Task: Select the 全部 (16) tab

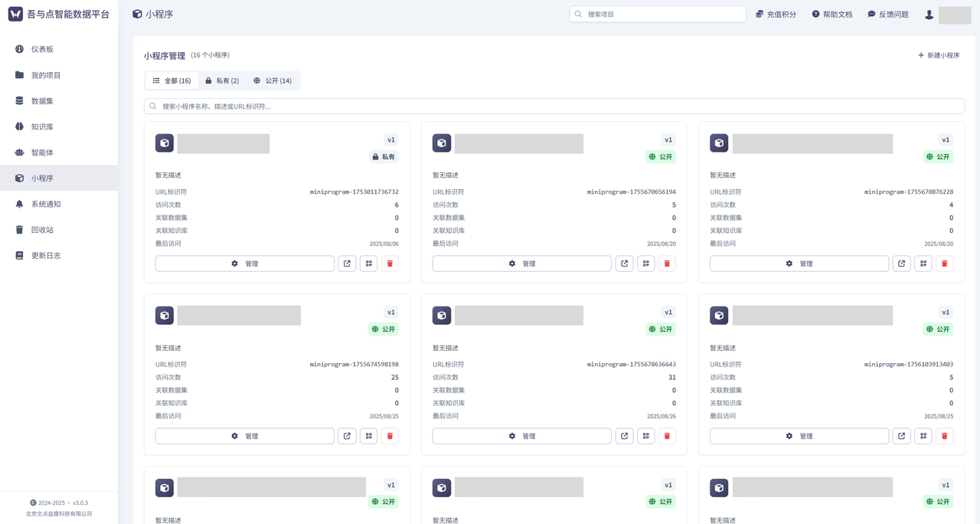Action: coord(171,80)
